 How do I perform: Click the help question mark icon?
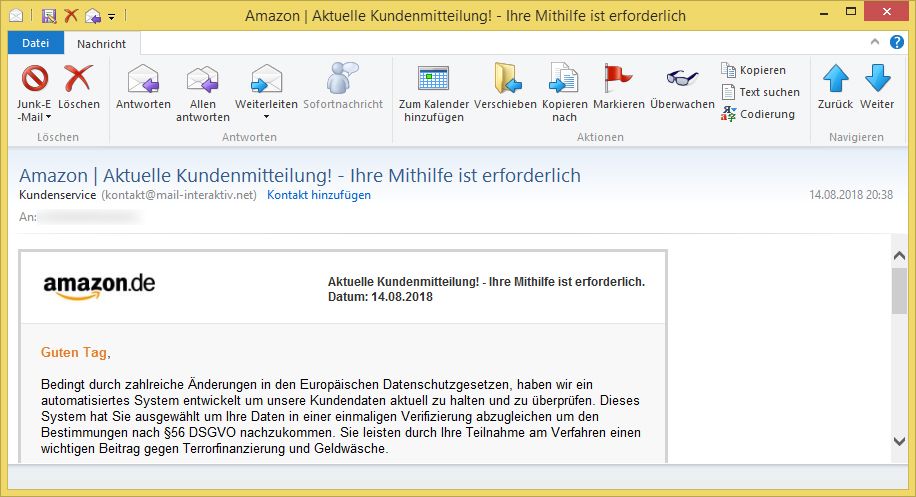tap(897, 42)
